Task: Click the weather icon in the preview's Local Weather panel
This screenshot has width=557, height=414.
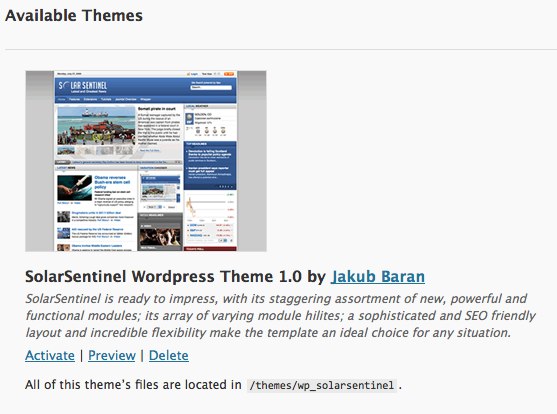Action: 190,118
